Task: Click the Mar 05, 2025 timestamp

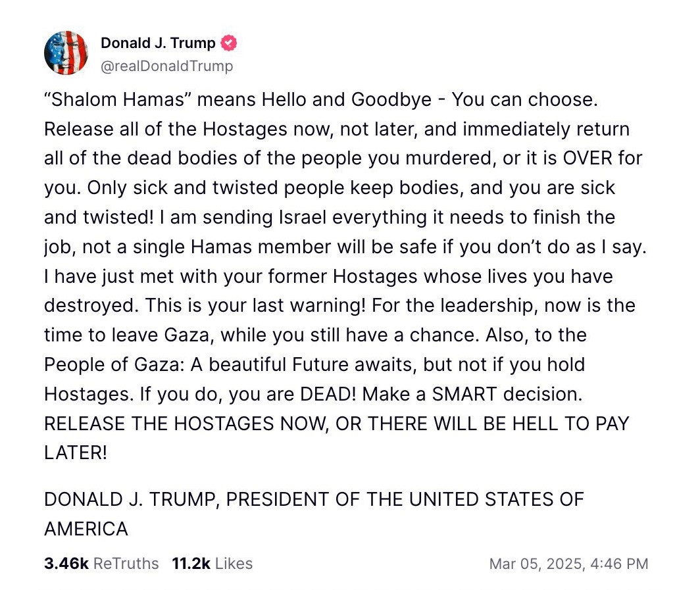Action: (x=568, y=564)
